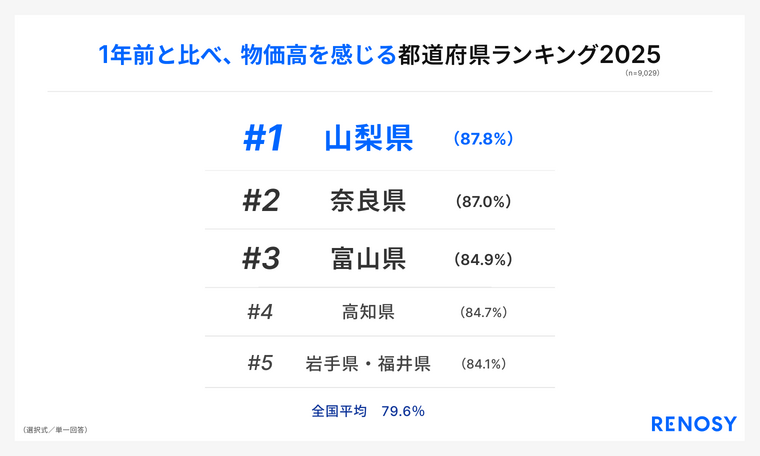This screenshot has height=456, width=760.
Task: Click the 84.7% percentage value
Action: [485, 312]
